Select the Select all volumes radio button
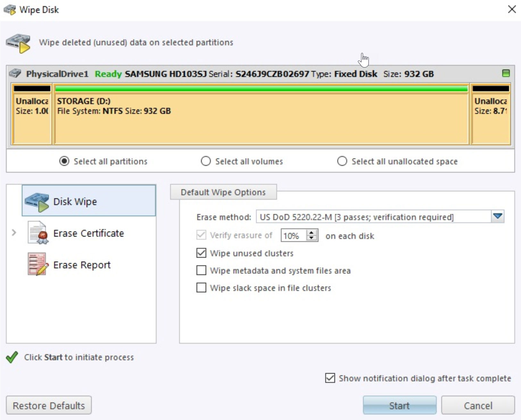 [205, 161]
